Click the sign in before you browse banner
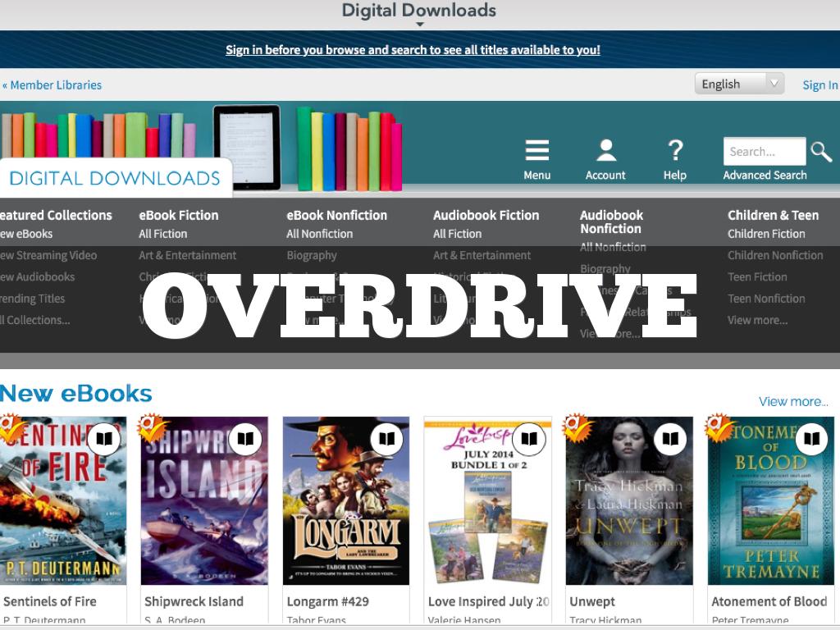This screenshot has width=840, height=630. pos(413,50)
